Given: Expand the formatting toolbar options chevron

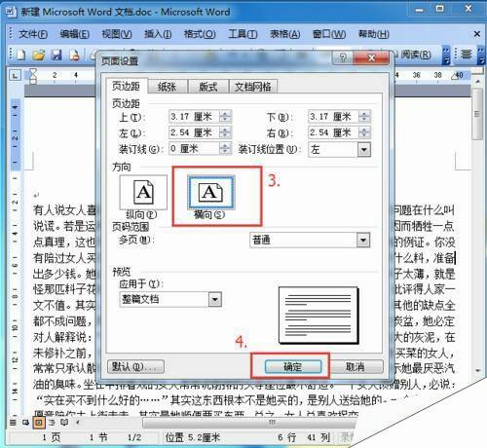Looking at the screenshot, I should (x=481, y=56).
